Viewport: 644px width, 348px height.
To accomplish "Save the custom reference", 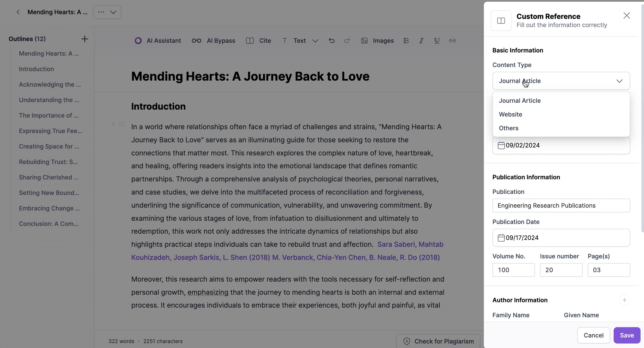I will coord(627,335).
